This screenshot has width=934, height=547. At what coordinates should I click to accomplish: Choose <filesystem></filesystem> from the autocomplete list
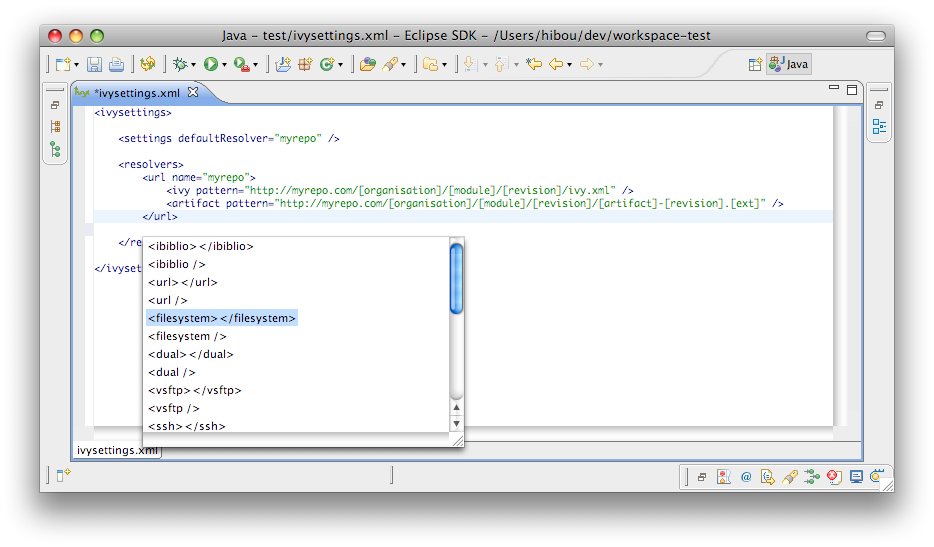tap(221, 318)
